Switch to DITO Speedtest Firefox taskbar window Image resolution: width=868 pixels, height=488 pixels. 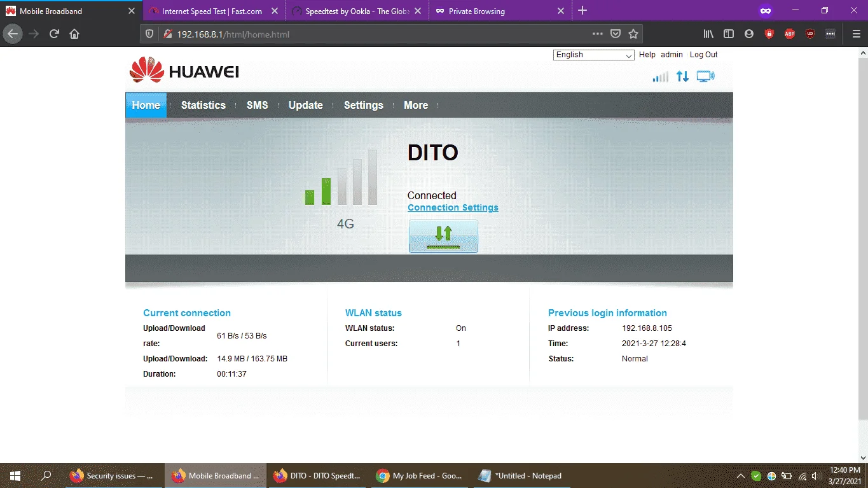click(x=317, y=476)
